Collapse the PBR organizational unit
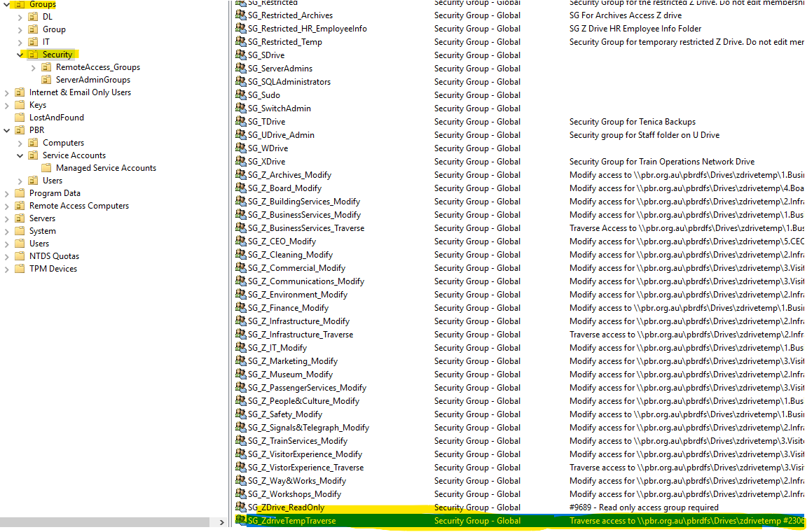The image size is (807, 532). [7, 130]
